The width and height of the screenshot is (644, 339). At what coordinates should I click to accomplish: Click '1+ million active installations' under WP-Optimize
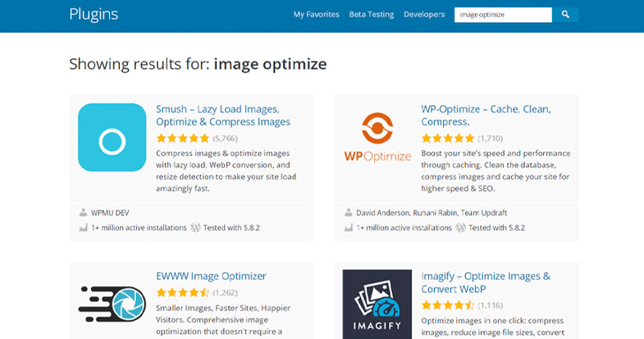[404, 227]
